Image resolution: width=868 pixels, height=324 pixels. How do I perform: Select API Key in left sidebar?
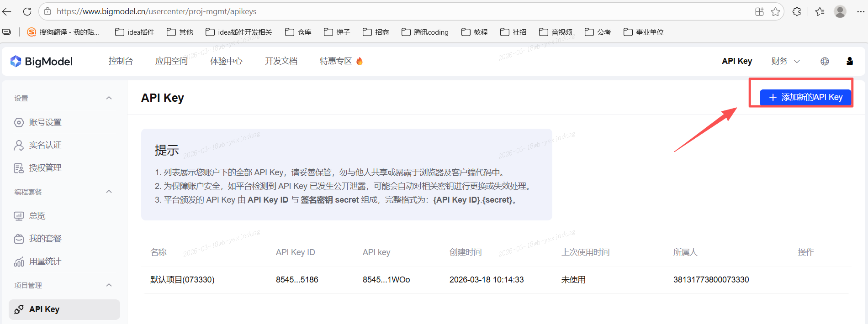(x=64, y=309)
